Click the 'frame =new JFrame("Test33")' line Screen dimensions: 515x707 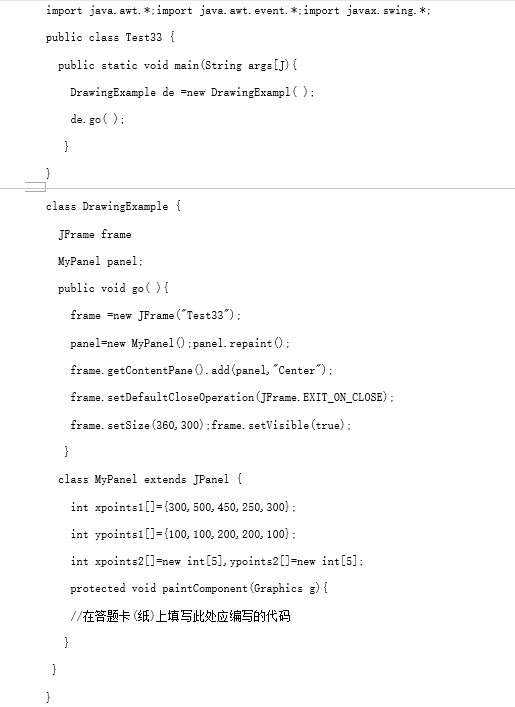tap(156, 315)
